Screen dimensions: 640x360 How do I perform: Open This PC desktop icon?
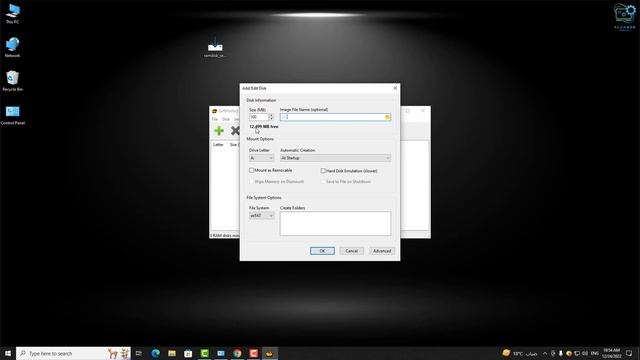[x=13, y=14]
